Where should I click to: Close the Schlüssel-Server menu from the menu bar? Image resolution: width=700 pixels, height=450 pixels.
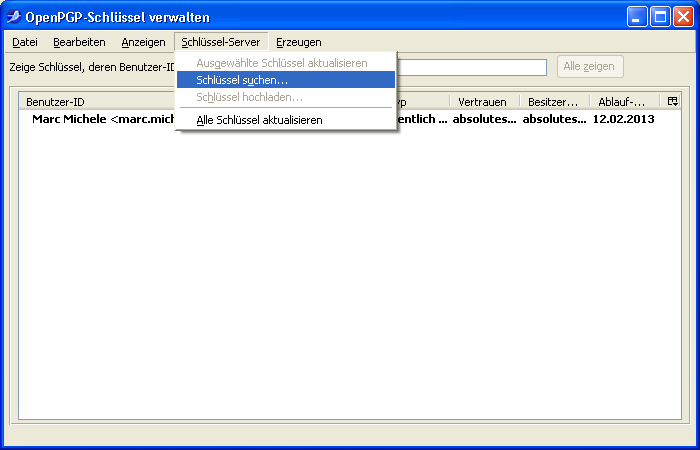pyautogui.click(x=221, y=42)
